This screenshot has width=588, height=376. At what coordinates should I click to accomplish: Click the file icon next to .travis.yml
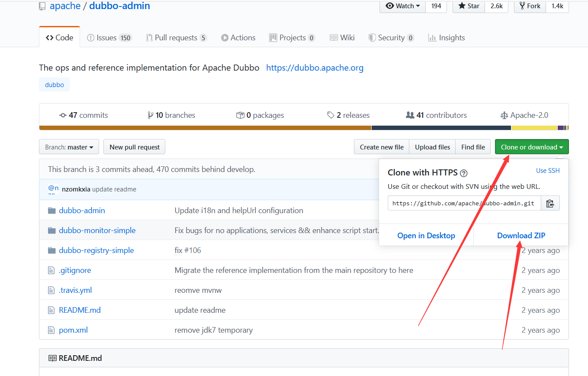click(51, 290)
